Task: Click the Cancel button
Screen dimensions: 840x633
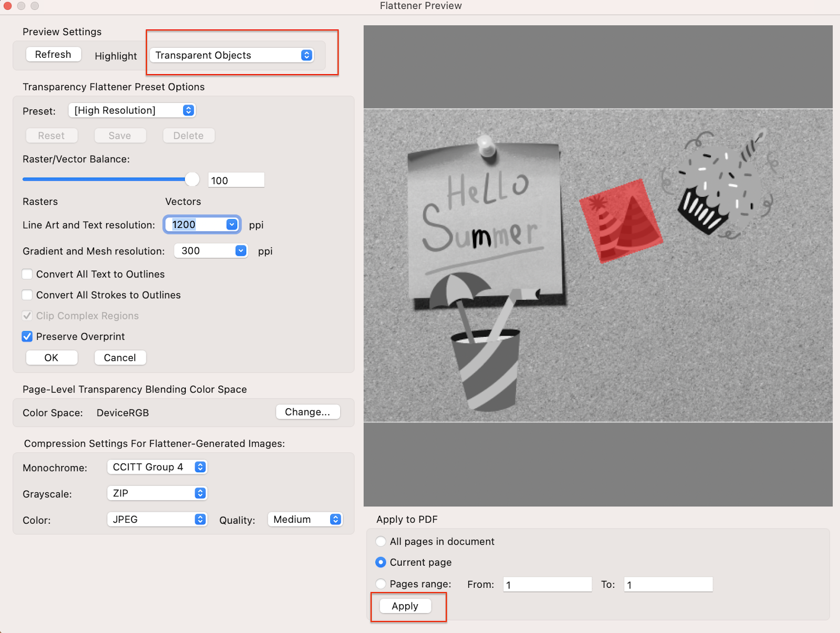Action: [x=120, y=358]
